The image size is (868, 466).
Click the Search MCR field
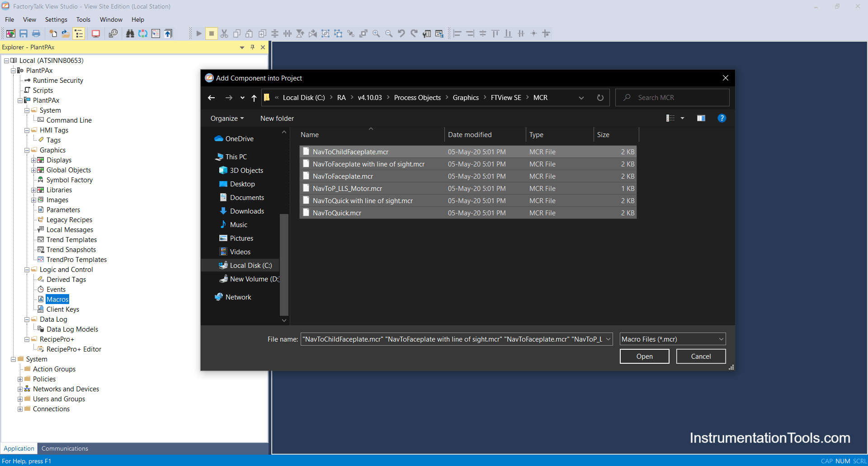[x=672, y=98]
